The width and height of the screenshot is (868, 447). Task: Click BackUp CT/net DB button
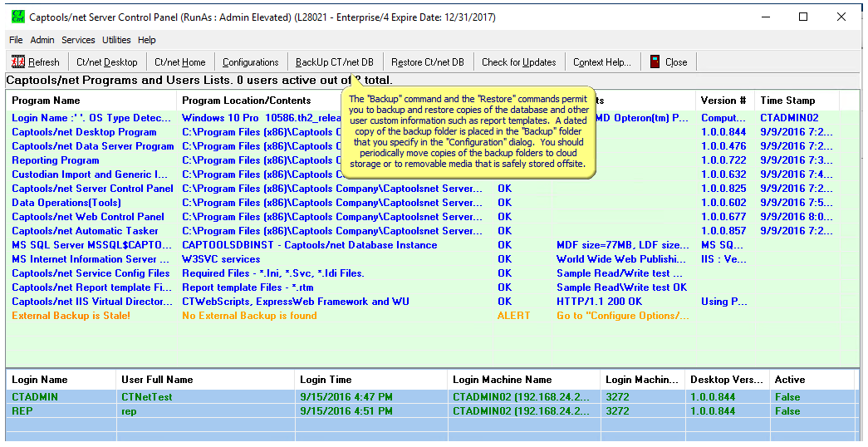coord(334,62)
